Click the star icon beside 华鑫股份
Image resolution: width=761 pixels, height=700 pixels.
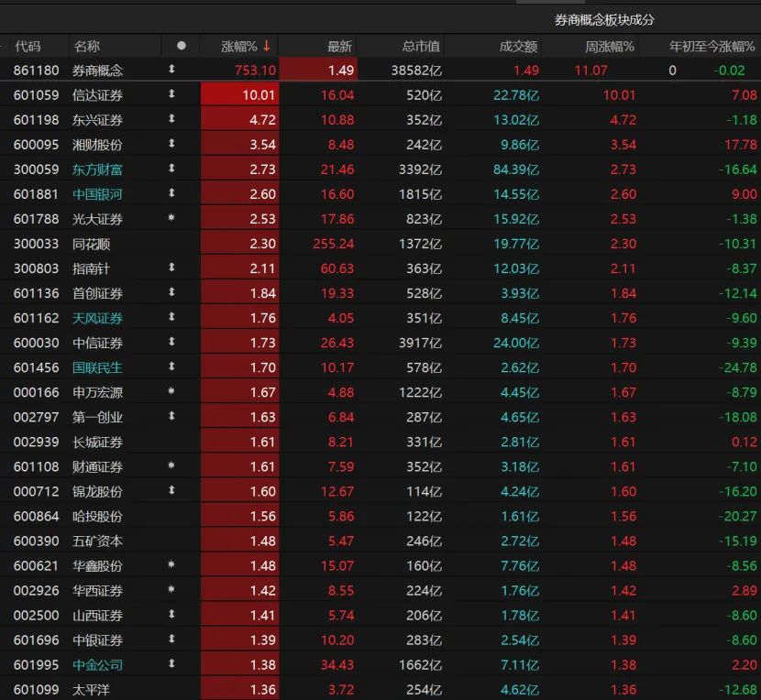tap(171, 564)
